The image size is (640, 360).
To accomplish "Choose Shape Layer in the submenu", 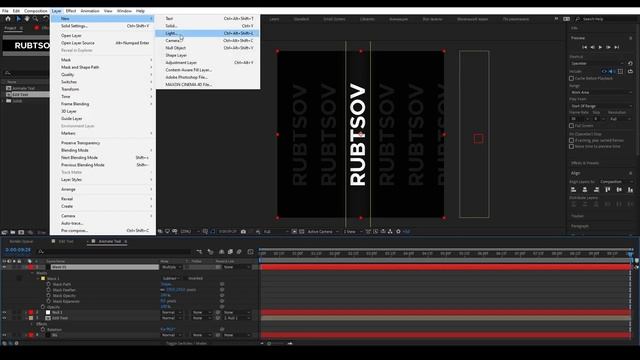I will 207,55.
